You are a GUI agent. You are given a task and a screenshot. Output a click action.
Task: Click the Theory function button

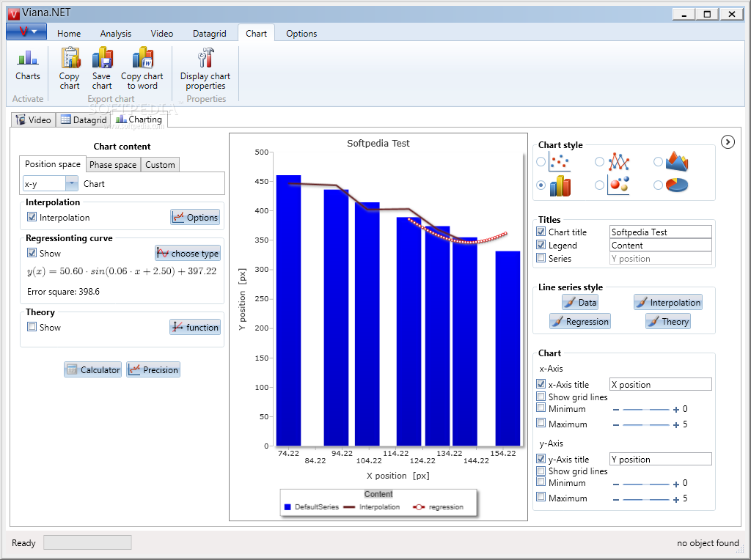195,328
